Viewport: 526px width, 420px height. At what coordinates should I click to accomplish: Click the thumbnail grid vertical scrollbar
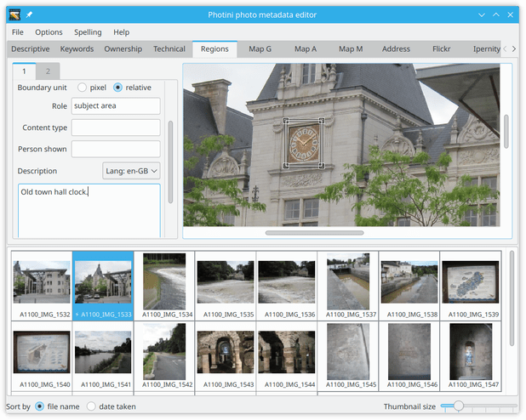(512, 298)
